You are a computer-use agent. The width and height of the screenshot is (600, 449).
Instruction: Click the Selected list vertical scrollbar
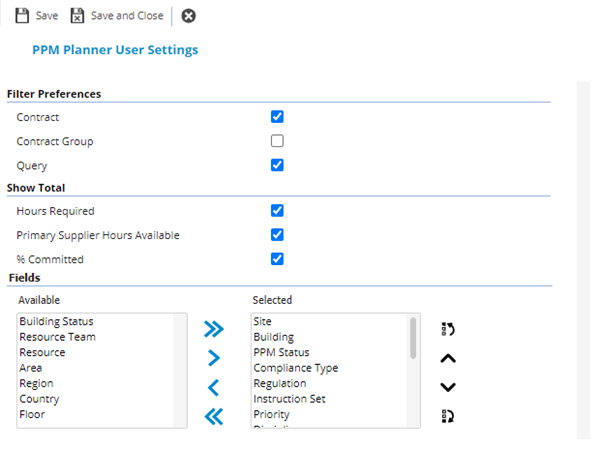(414, 370)
